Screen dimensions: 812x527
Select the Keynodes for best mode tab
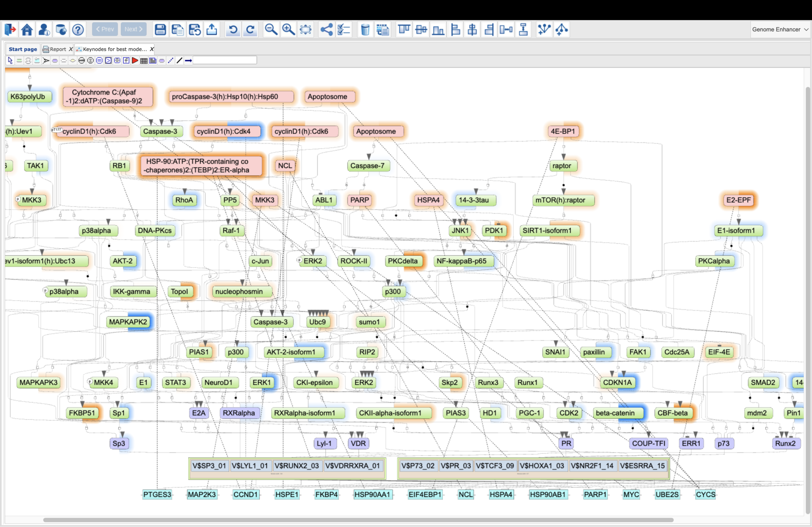[x=115, y=49]
